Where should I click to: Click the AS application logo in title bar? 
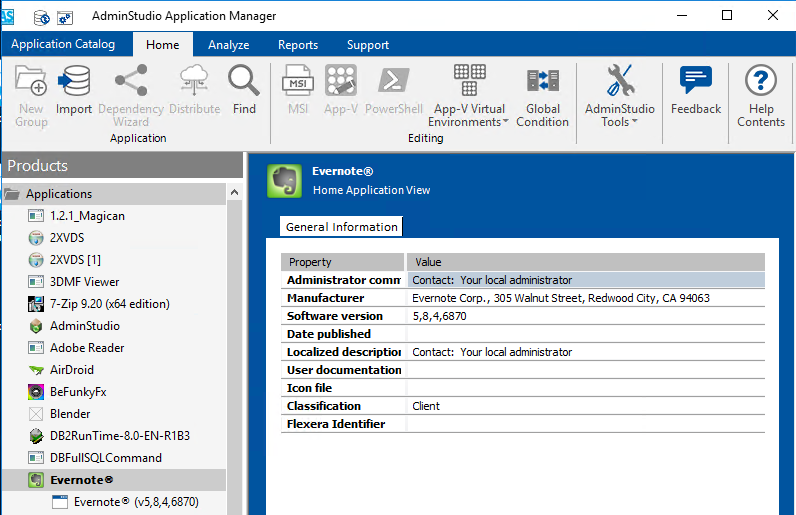tap(7, 17)
